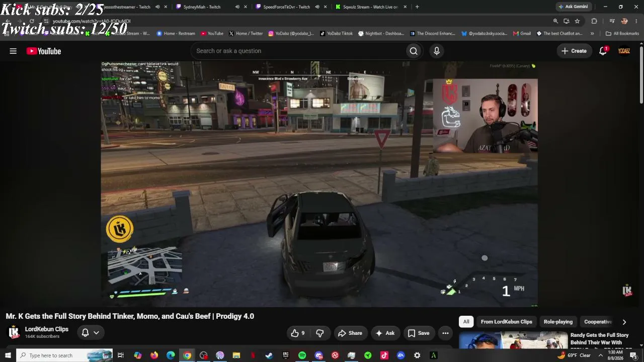This screenshot has width=644, height=362.
Task: Open the Windows Start menu
Action: coord(8,355)
